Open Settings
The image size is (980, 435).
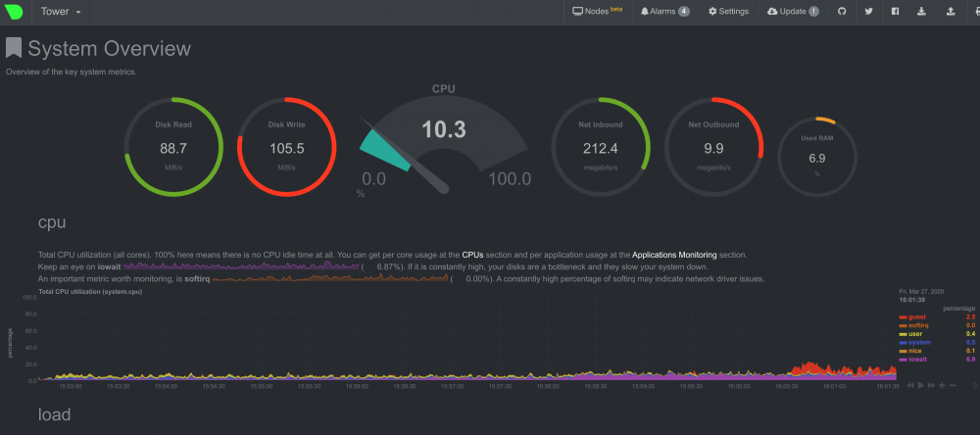click(728, 11)
